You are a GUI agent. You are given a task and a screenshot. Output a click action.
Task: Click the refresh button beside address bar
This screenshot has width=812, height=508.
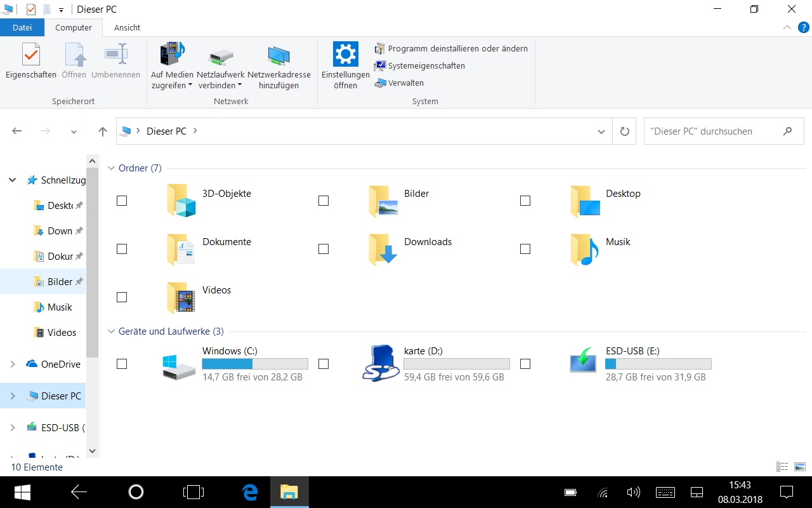click(x=624, y=131)
